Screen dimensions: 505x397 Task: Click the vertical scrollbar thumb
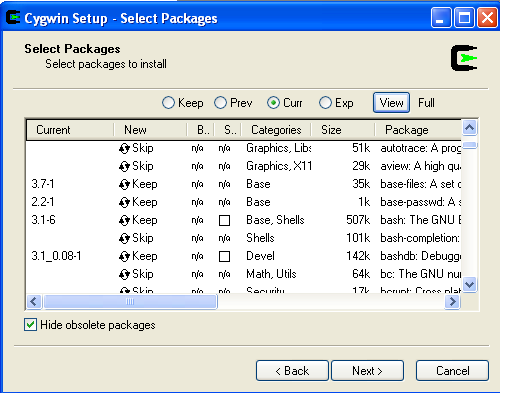[x=470, y=145]
